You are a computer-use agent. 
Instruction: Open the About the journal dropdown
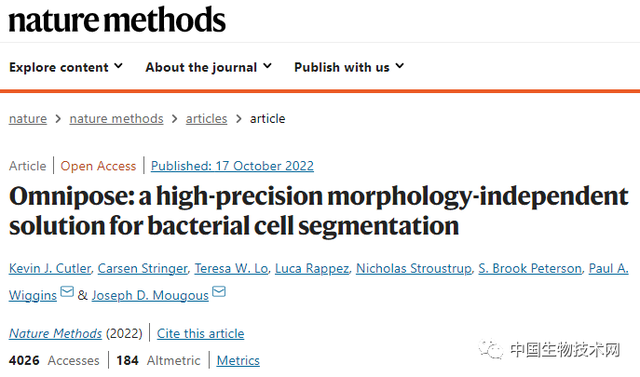(x=209, y=67)
